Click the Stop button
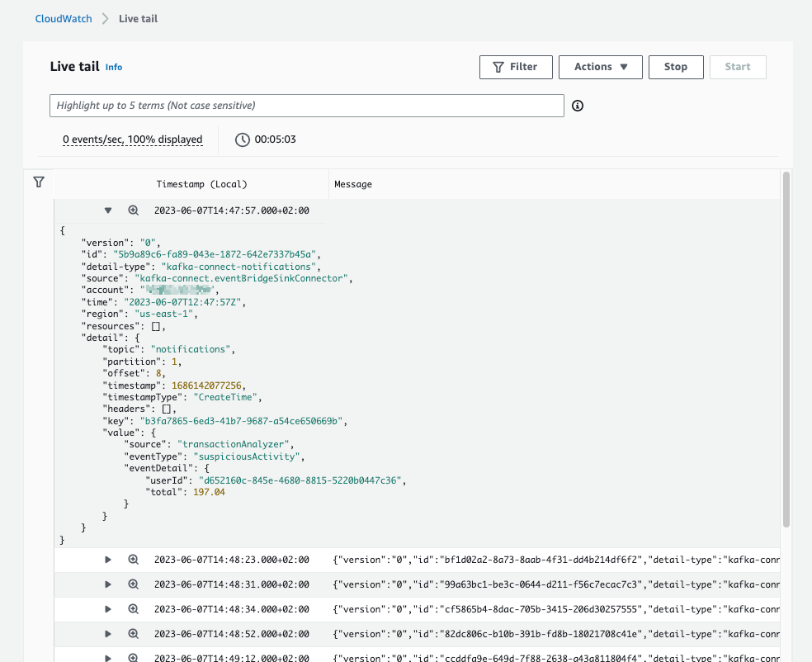812x662 pixels. [675, 67]
